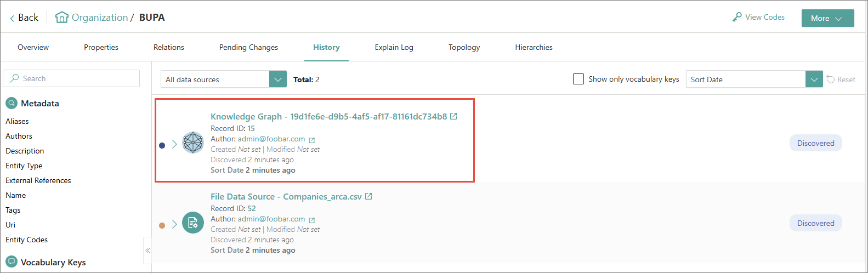Click the Knowledge Graph network icon

193,143
